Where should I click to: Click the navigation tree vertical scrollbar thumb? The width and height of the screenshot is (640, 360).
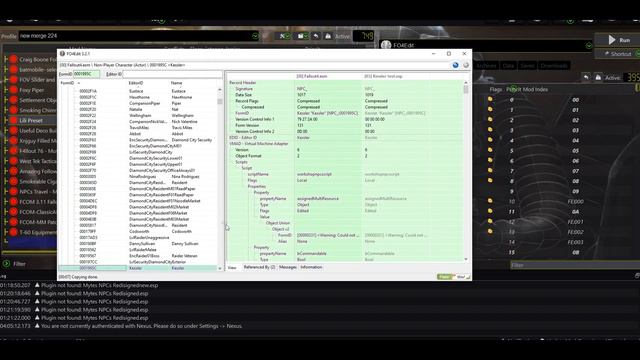click(x=220, y=101)
